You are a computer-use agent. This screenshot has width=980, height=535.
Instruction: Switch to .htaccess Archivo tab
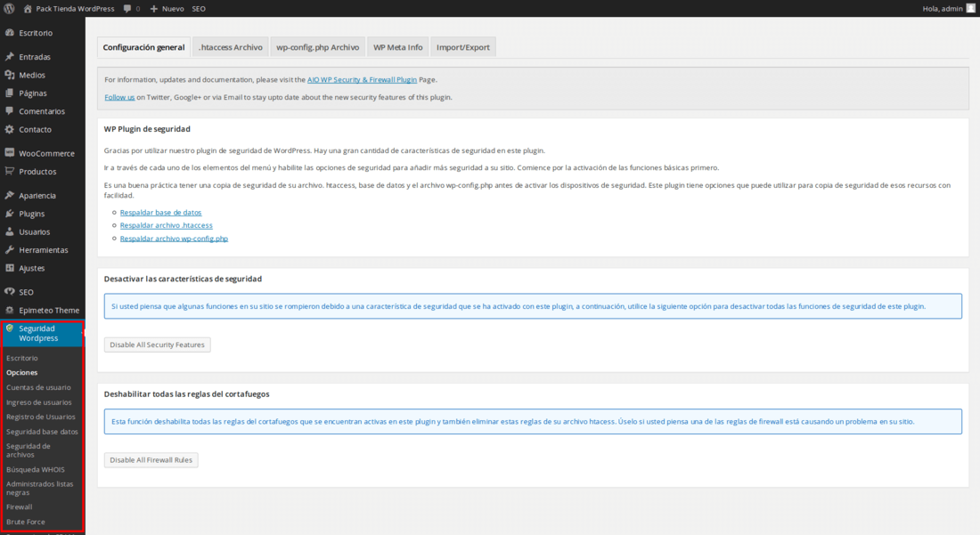(231, 47)
